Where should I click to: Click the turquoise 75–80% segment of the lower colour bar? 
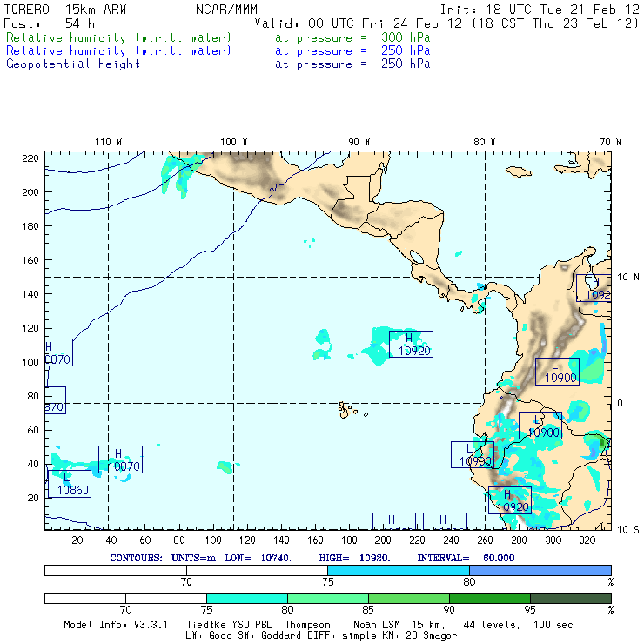coord(247,598)
